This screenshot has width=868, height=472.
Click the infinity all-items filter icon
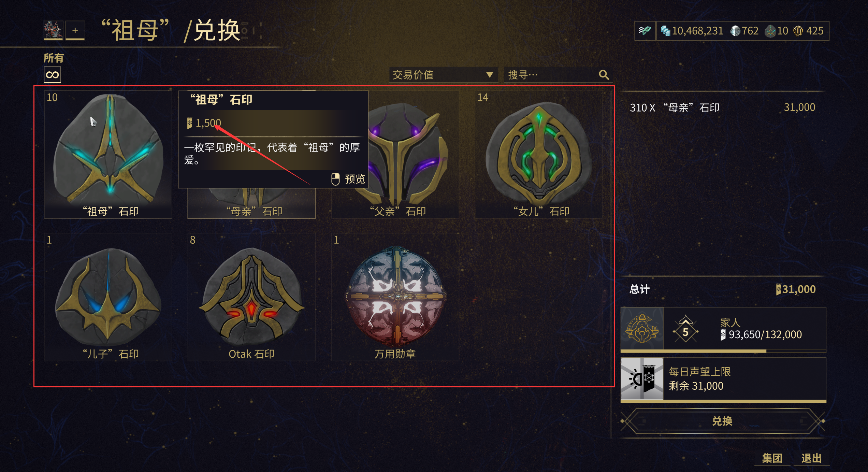53,75
